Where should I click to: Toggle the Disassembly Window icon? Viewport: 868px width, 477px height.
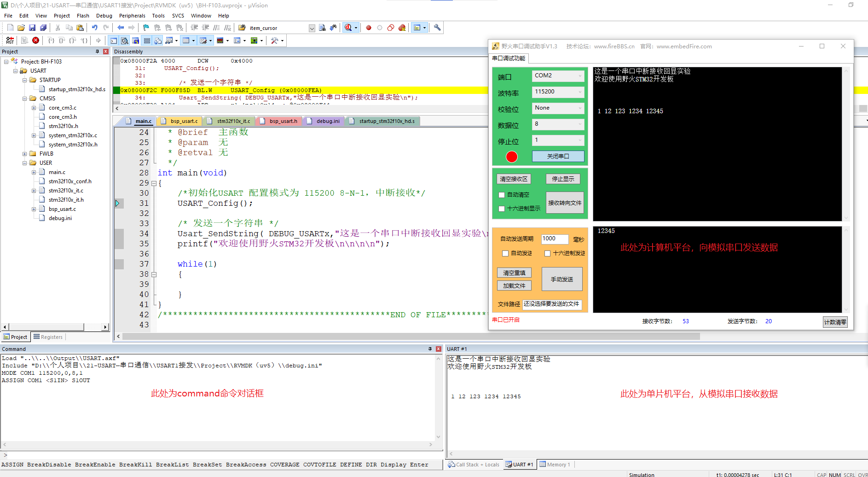pyautogui.click(x=125, y=41)
